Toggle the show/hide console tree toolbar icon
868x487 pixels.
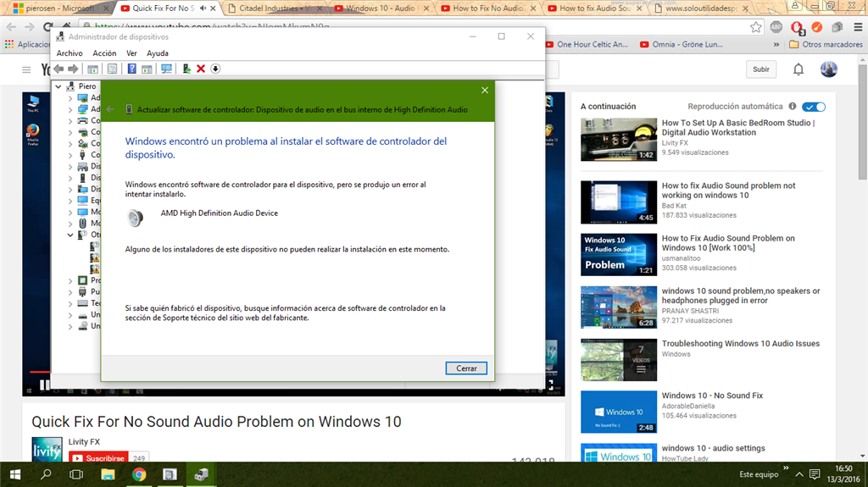tap(93, 69)
